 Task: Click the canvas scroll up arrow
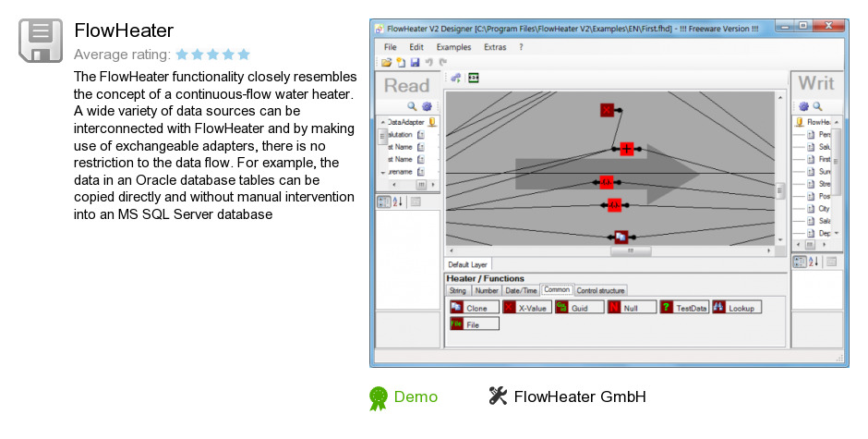pyautogui.click(x=780, y=98)
